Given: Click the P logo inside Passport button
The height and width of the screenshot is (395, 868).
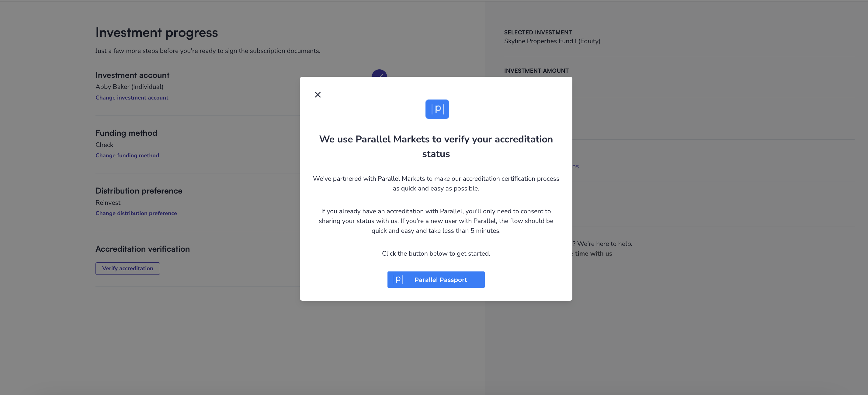Looking at the screenshot, I should pyautogui.click(x=398, y=280).
